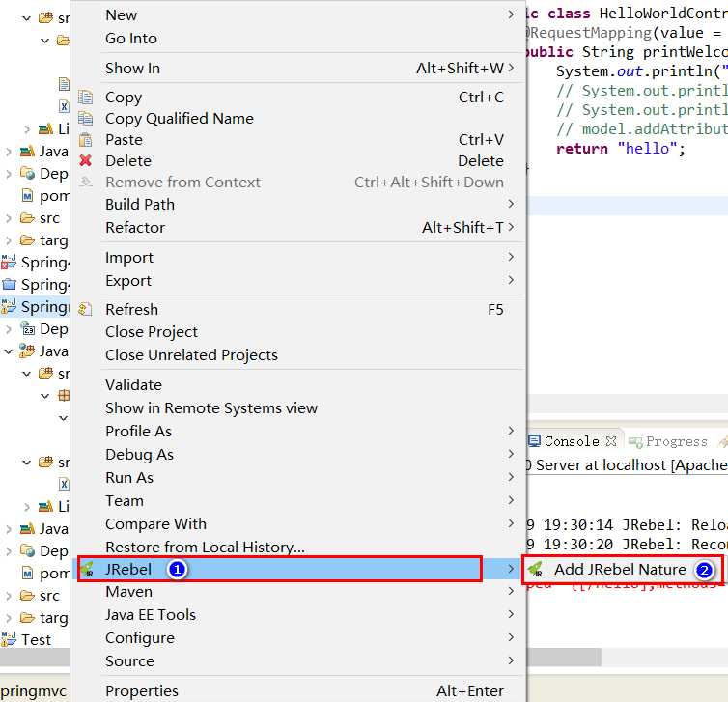Viewport: 728px width, 702px height.
Task: Expand the lower targ folder arrow
Action: click(9, 618)
